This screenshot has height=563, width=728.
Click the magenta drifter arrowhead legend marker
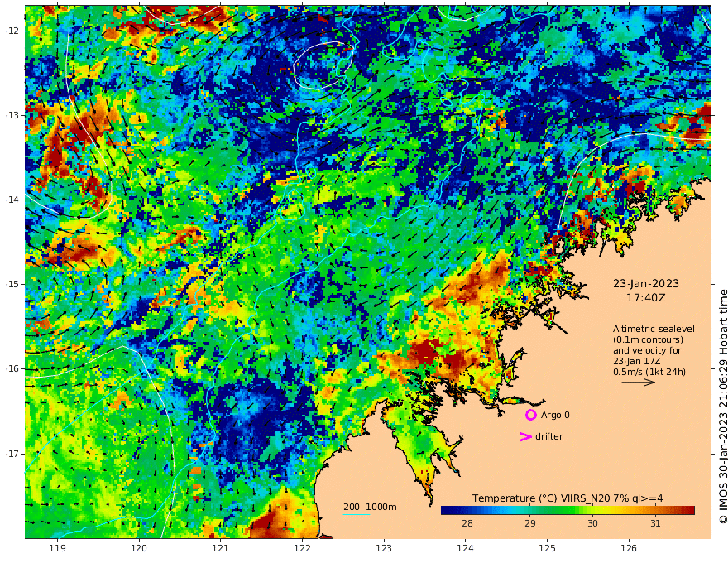click(x=525, y=436)
